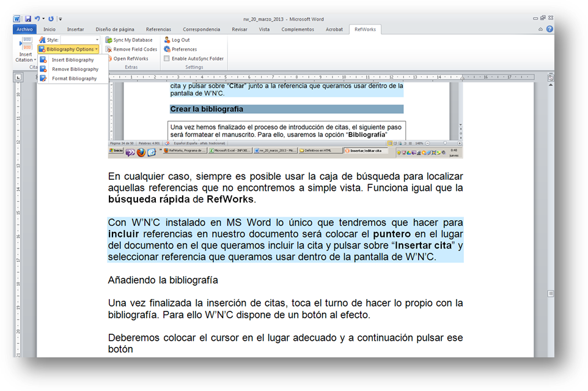Enable the AutoSync Folder checkbox
The width and height of the screenshot is (588, 391).
click(x=167, y=59)
